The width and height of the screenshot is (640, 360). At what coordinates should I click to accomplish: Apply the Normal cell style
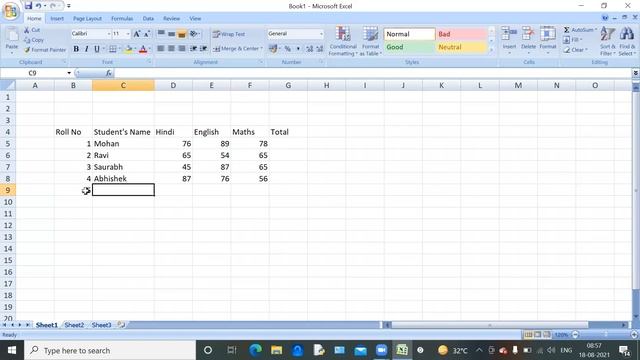[409, 34]
